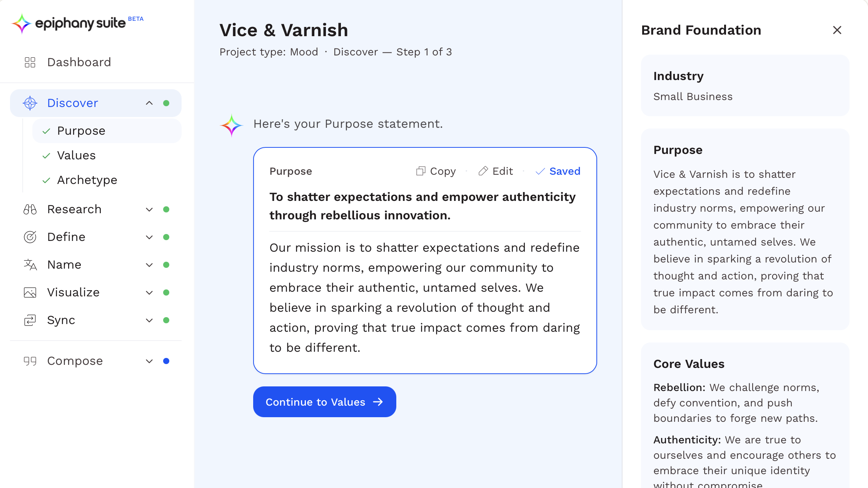
Task: Click the Define target icon
Action: coord(30,237)
